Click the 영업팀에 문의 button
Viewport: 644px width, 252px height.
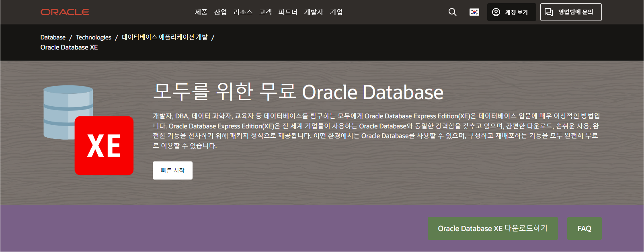click(x=571, y=12)
